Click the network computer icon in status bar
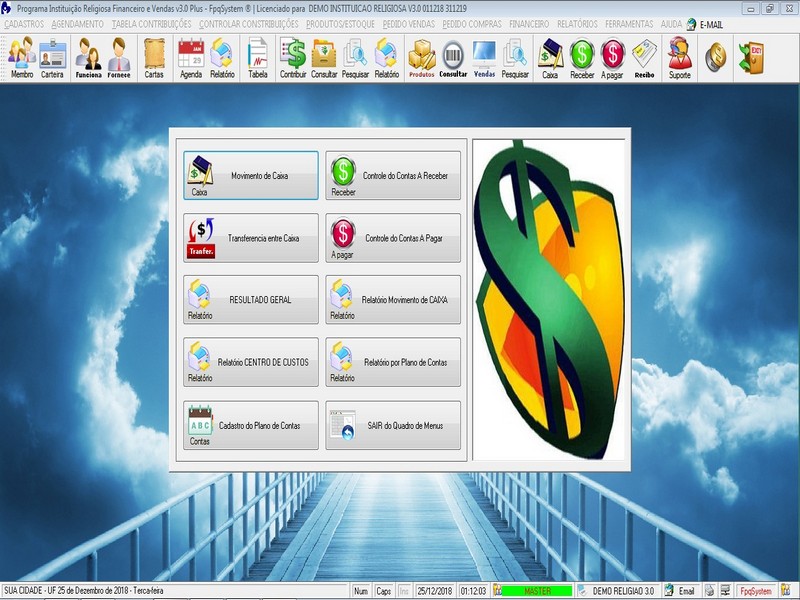The width and height of the screenshot is (800, 600). coord(725,591)
